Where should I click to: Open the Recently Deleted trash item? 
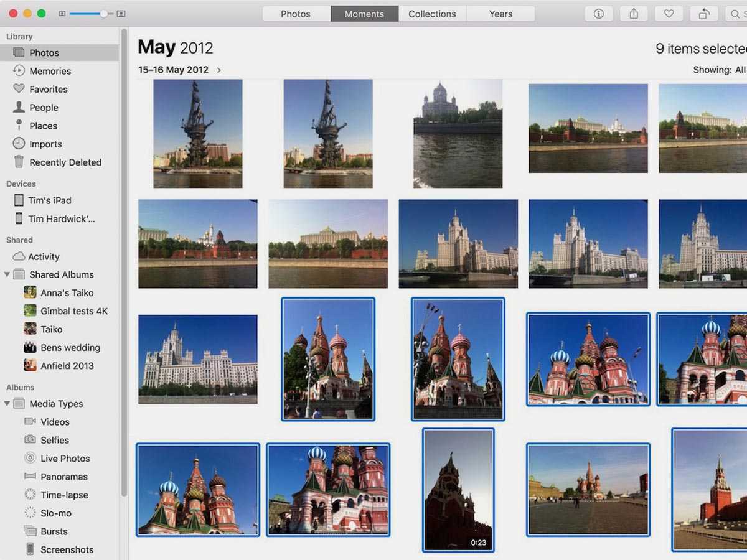65,162
